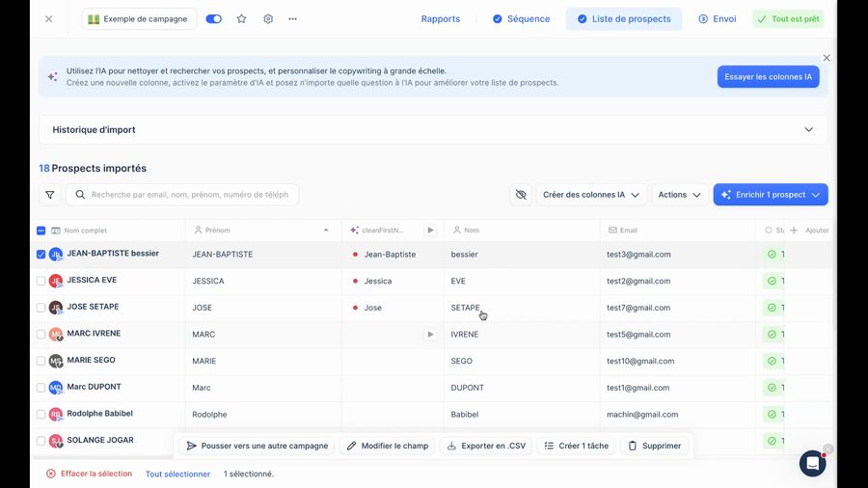Switch to the Rapports tab
This screenshot has height=488, width=868.
(440, 19)
